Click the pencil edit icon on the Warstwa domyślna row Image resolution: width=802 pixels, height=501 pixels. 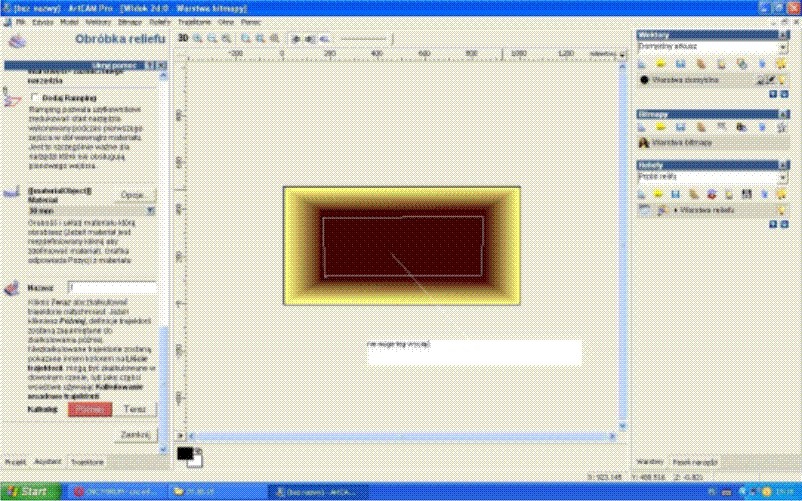pos(771,80)
